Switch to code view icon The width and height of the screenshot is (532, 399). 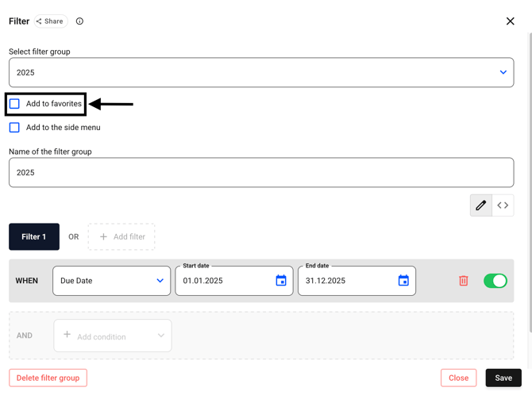click(503, 205)
